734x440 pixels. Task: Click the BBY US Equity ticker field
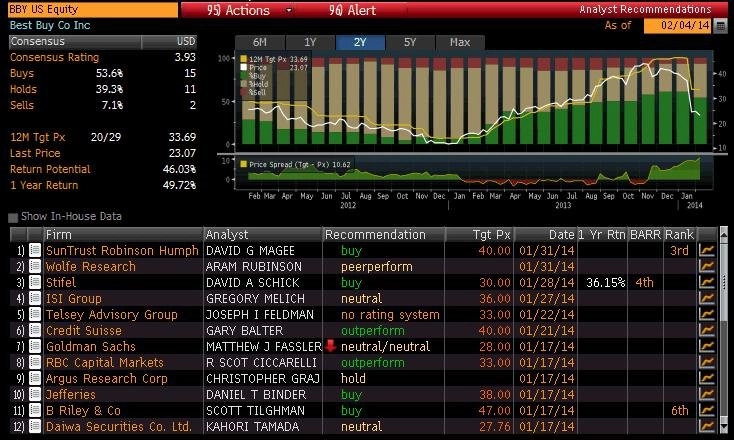(93, 9)
